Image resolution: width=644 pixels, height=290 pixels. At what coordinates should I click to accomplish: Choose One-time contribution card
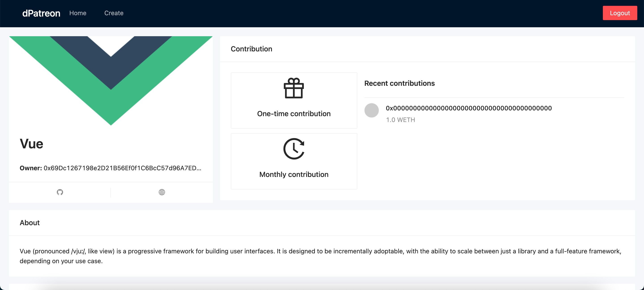click(x=294, y=100)
